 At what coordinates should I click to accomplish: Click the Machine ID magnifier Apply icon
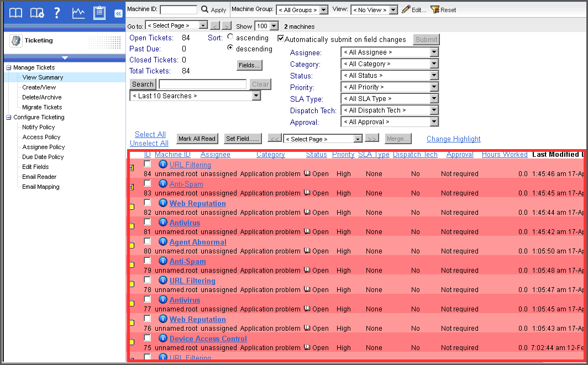(205, 9)
